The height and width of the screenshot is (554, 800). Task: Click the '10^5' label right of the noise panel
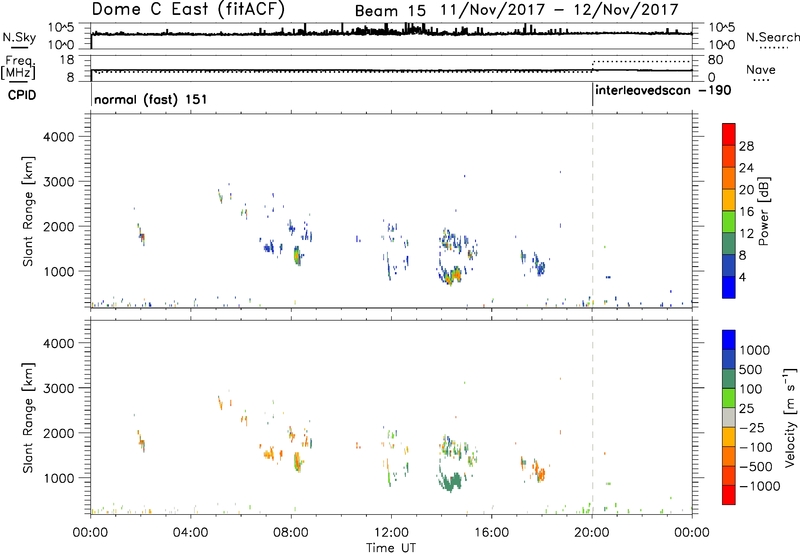coord(720,27)
